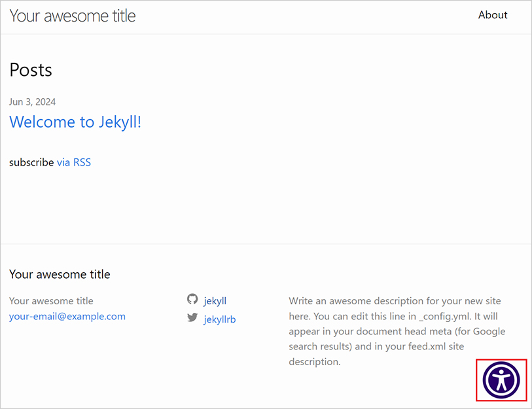Screen dimensions: 532x409
Task: Visit the jekyll GitHub username link
Action: click(215, 301)
